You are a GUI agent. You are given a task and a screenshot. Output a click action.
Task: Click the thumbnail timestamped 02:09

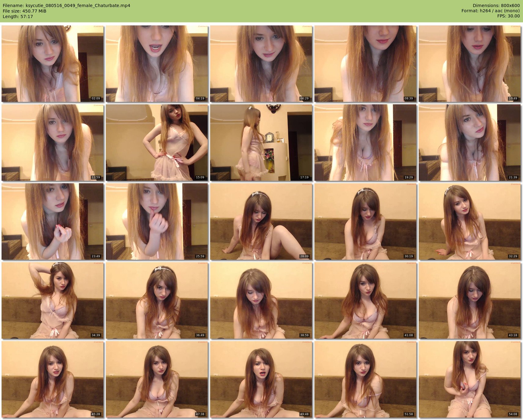click(52, 64)
